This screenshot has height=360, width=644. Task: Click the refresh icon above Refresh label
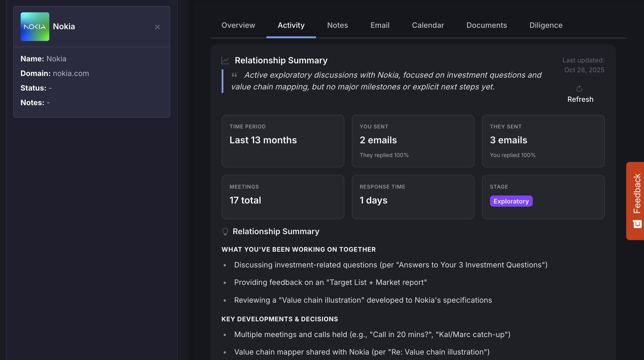580,89
